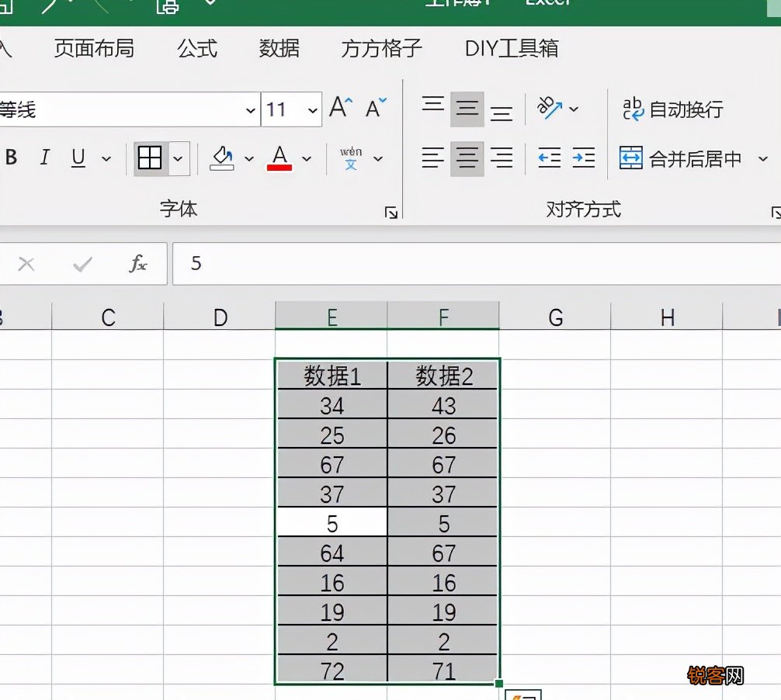Set top vertical alignment
Image resolution: width=781 pixels, height=700 pixels.
[x=433, y=104]
